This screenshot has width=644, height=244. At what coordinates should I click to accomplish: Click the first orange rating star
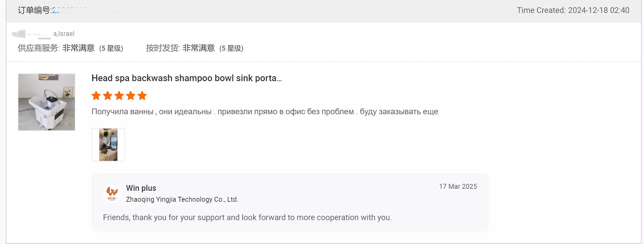pyautogui.click(x=96, y=96)
